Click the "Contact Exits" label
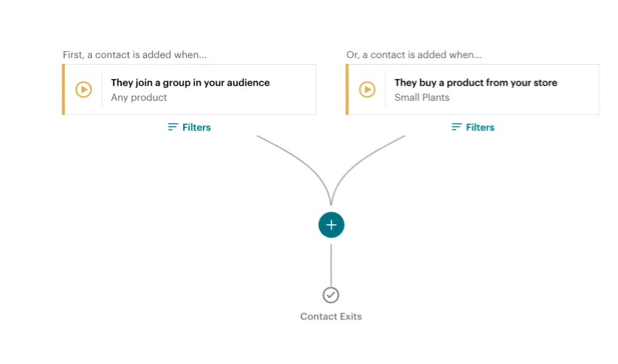The width and height of the screenshot is (618, 364). (x=331, y=317)
